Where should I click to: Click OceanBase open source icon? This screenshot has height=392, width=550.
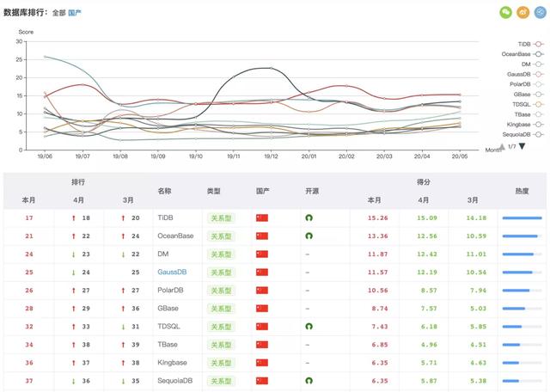(309, 236)
